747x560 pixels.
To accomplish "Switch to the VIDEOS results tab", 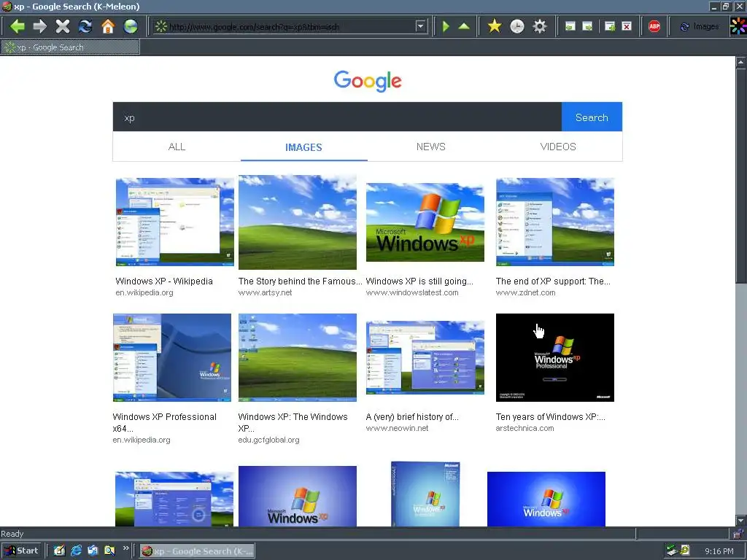I will 558,147.
